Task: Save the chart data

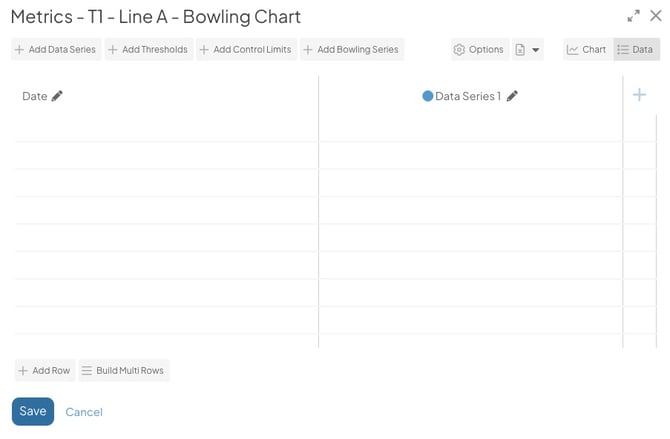Action: pos(33,412)
